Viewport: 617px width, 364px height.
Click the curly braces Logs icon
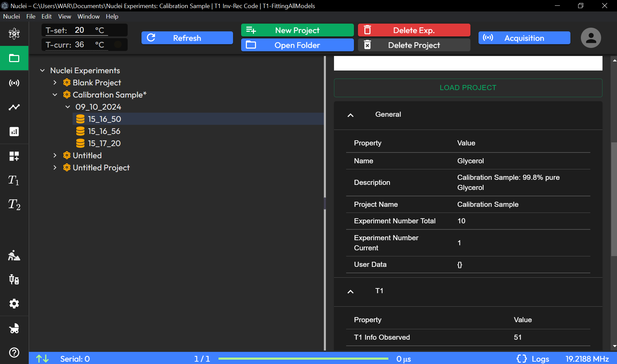pos(522,359)
